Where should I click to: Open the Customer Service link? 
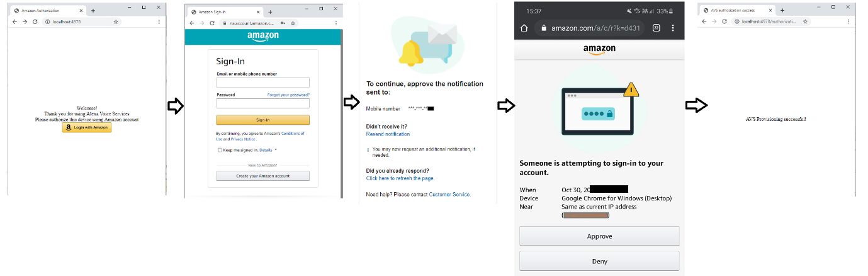tap(449, 194)
